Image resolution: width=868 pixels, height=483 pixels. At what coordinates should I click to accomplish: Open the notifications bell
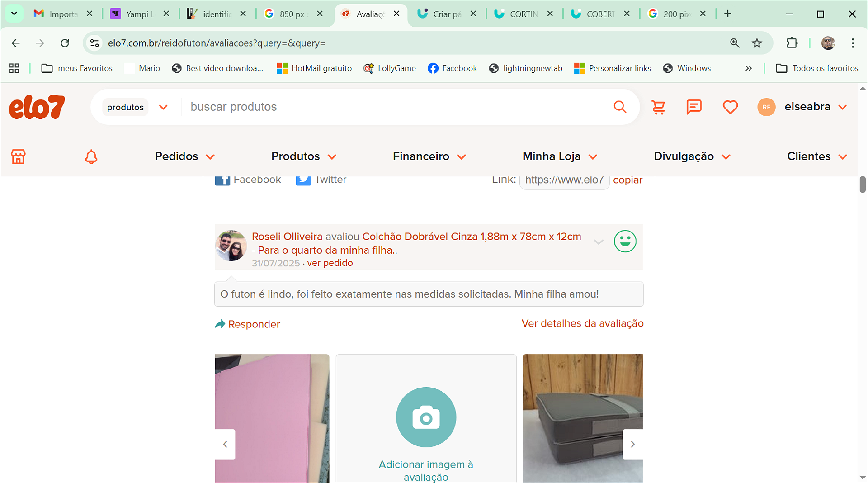point(91,156)
